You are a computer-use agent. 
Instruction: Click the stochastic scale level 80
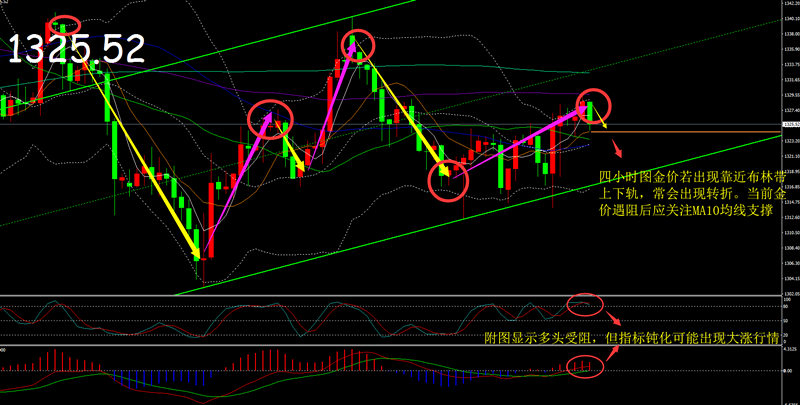pos(786,307)
